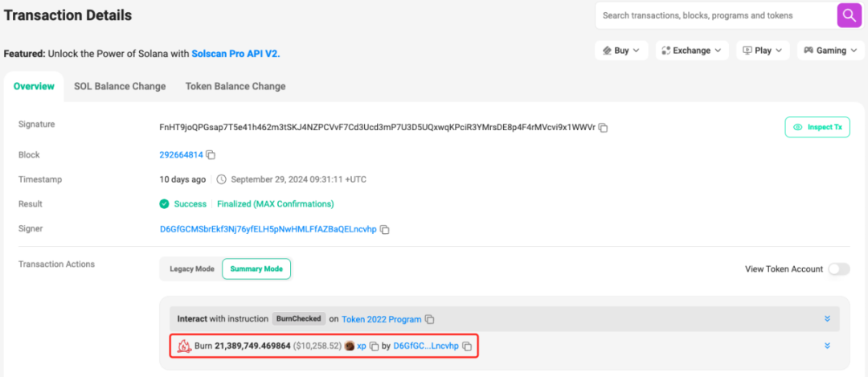Copy the transaction signature
This screenshot has height=377, width=868.
point(603,128)
